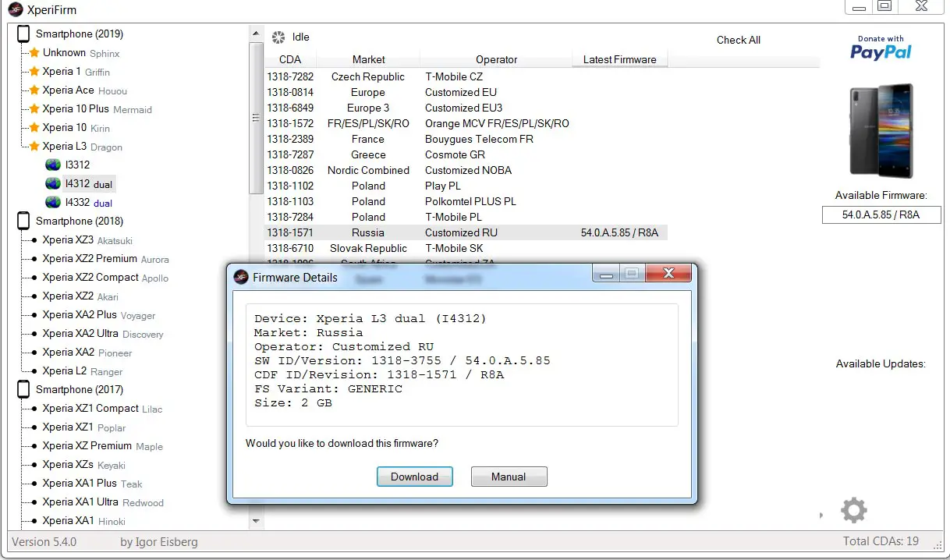Select Xperia XA2 Plus Voyager
Image resolution: width=950 pixels, height=560 pixels.
pyautogui.click(x=99, y=314)
